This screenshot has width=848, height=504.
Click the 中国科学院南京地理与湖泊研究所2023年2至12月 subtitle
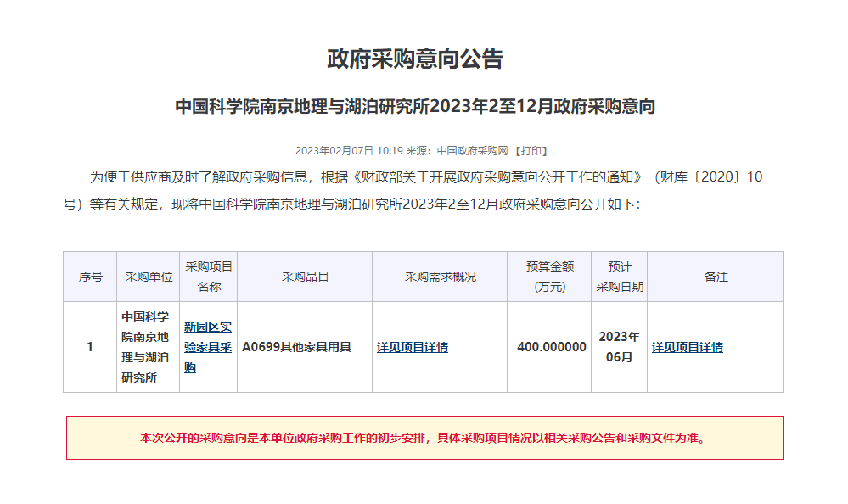click(415, 107)
